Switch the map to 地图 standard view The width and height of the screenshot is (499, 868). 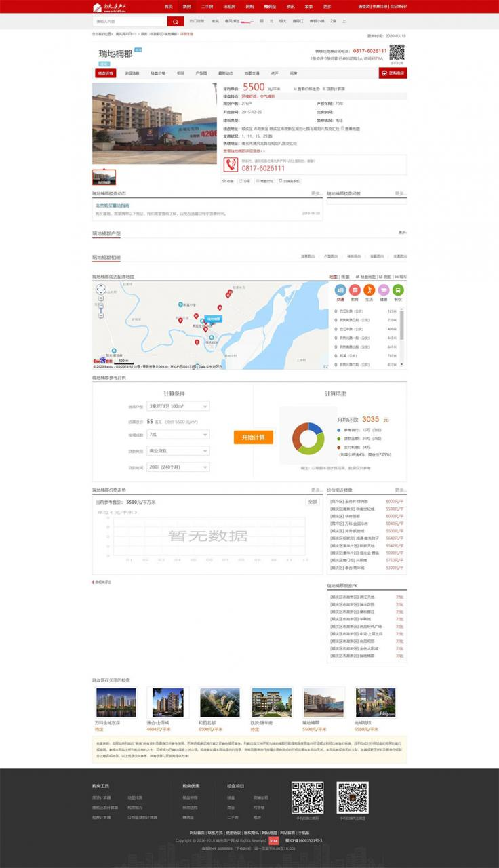333,277
